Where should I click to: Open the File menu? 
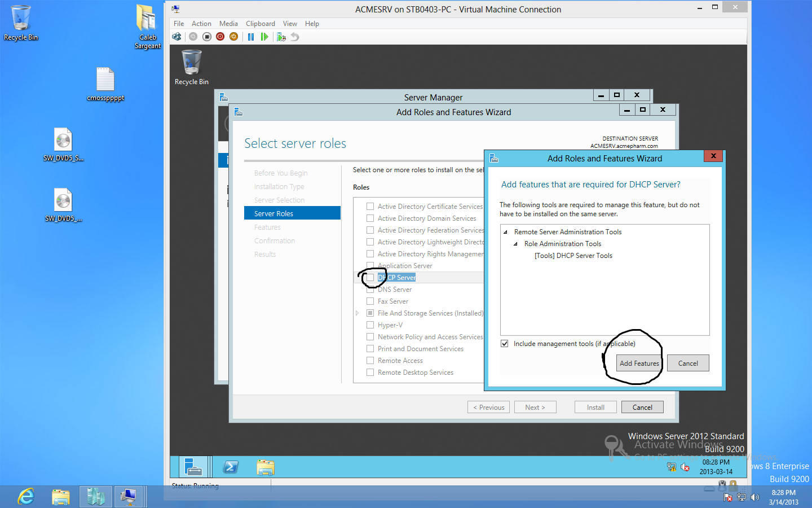coord(179,24)
